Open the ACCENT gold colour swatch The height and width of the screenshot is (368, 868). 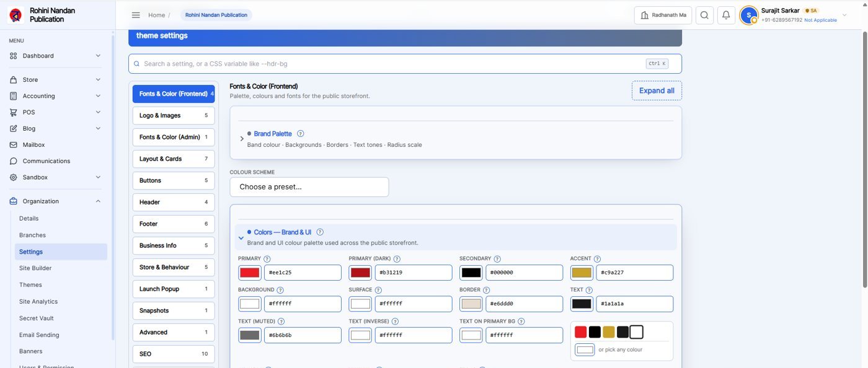(582, 273)
